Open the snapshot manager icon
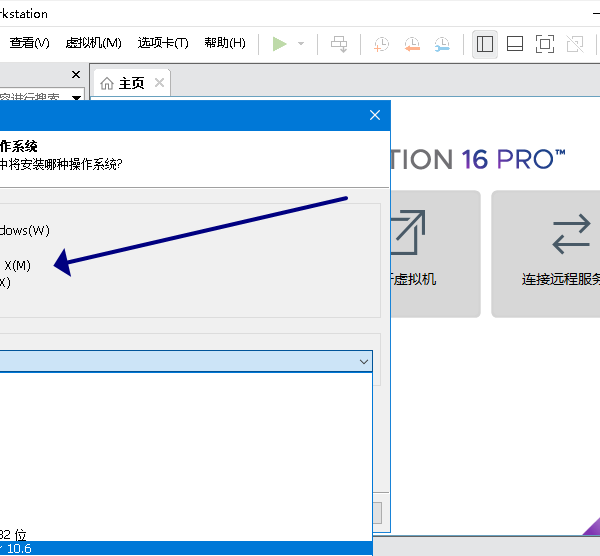The image size is (600, 556). point(442,43)
